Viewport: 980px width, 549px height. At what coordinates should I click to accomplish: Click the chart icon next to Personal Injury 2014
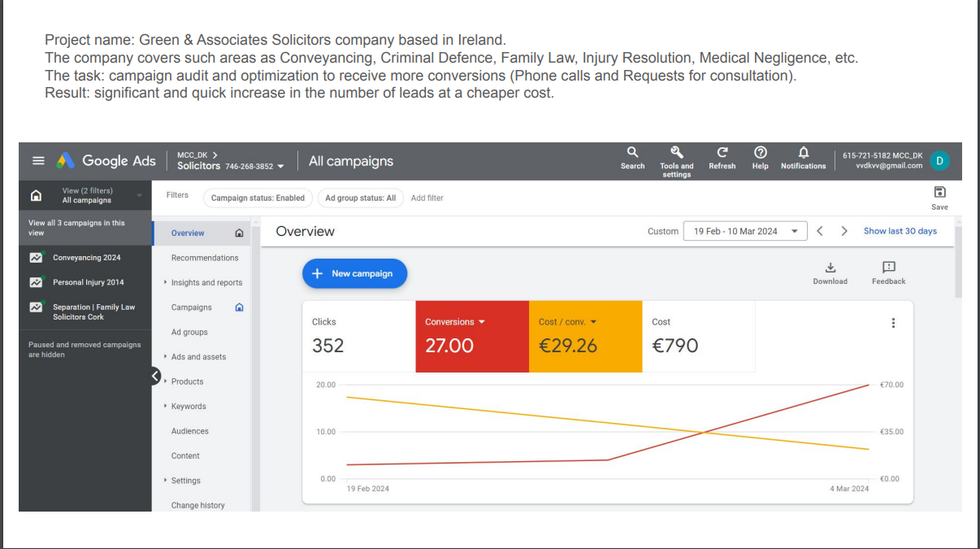[36, 282]
